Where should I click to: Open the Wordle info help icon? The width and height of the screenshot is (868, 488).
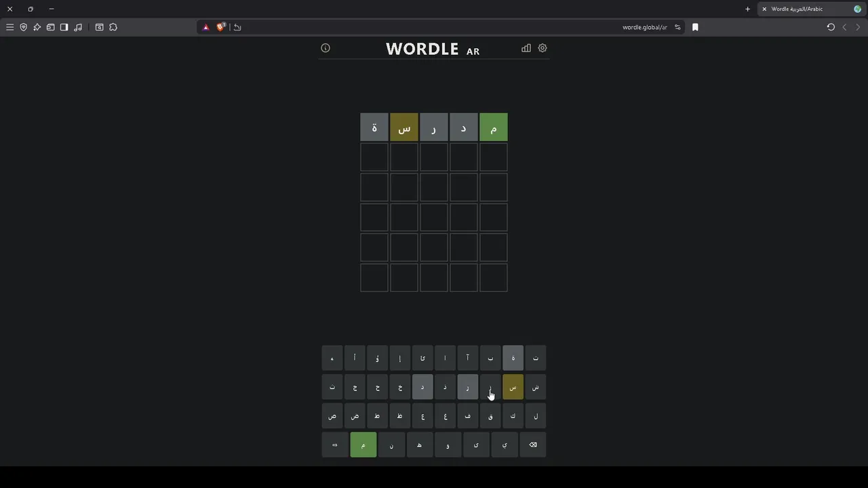pyautogui.click(x=325, y=48)
